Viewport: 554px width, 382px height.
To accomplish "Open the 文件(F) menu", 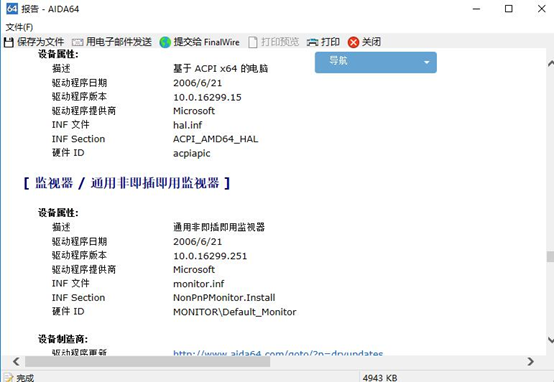I will (19, 27).
